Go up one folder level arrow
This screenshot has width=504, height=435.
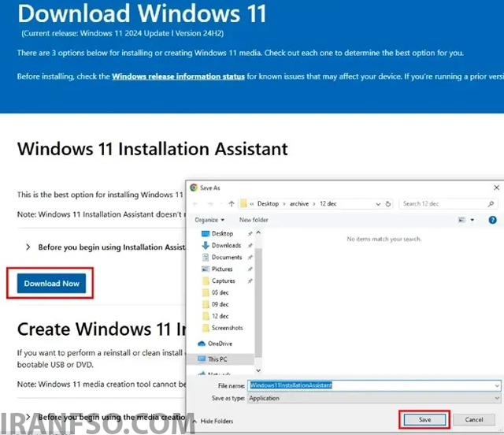[231, 203]
